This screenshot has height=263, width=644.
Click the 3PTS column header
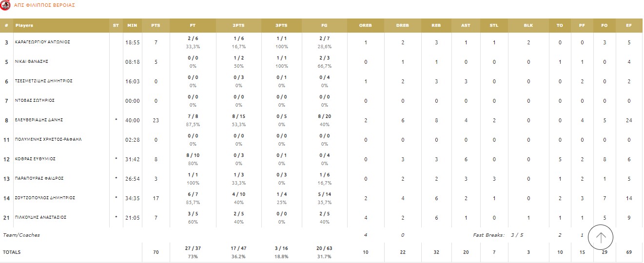(x=281, y=25)
